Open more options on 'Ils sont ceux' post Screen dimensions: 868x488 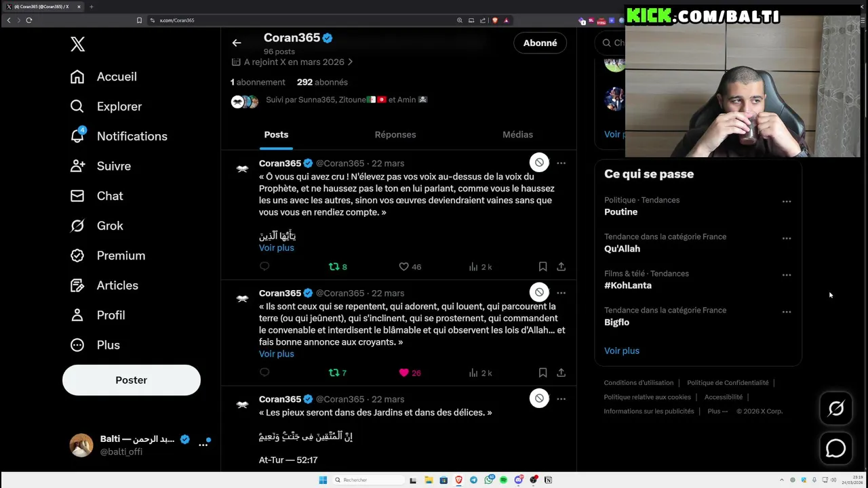561,293
